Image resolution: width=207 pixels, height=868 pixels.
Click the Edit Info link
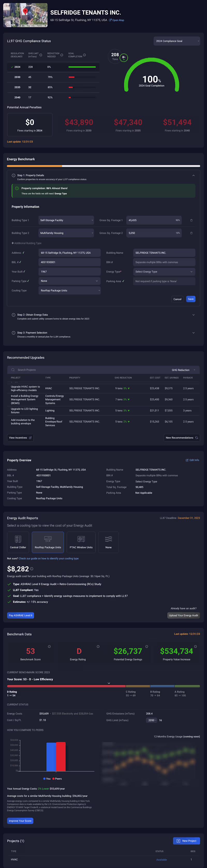[192, 460]
